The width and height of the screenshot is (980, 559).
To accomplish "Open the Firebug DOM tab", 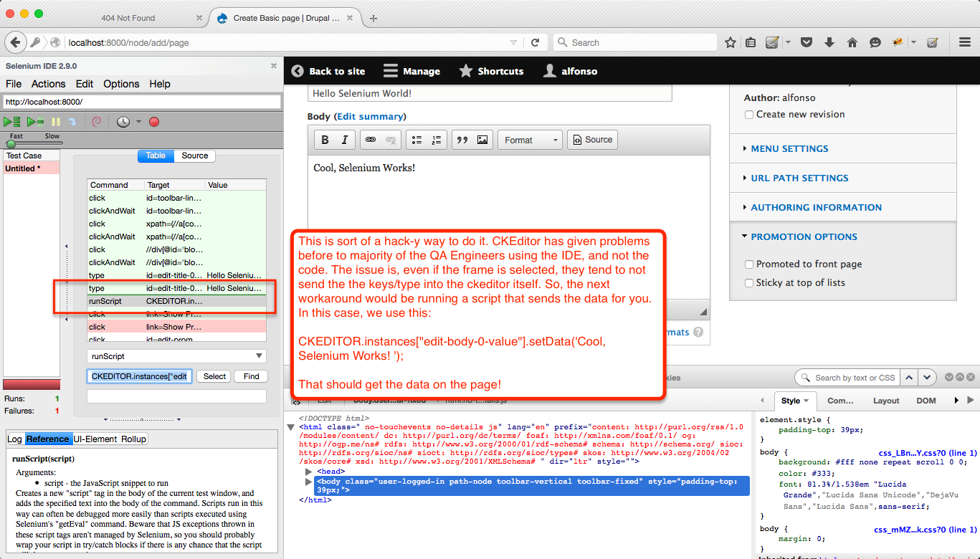I will [926, 401].
